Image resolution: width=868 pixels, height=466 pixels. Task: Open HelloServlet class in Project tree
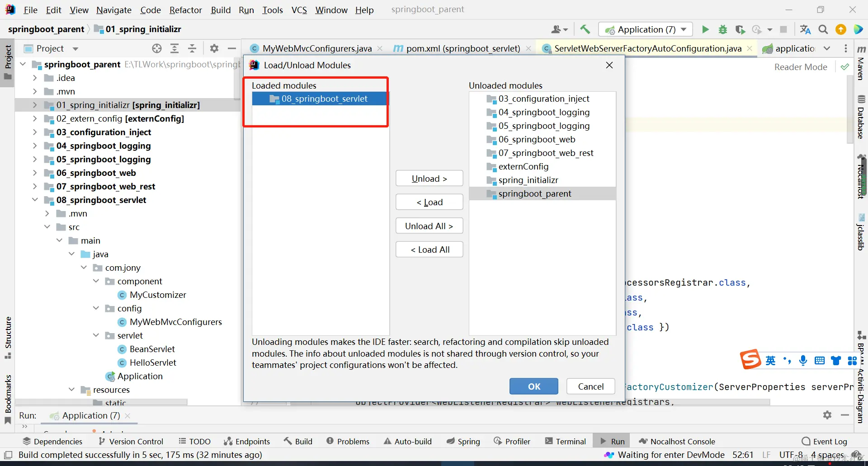153,362
